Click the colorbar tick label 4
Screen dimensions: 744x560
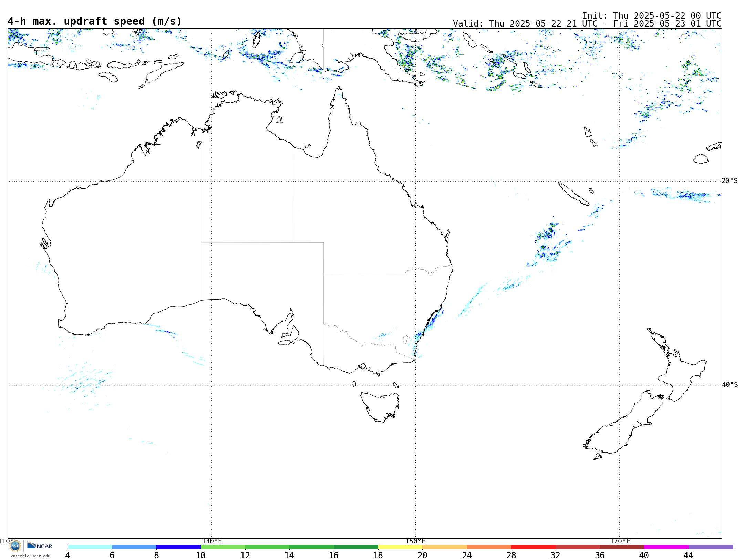point(68,555)
